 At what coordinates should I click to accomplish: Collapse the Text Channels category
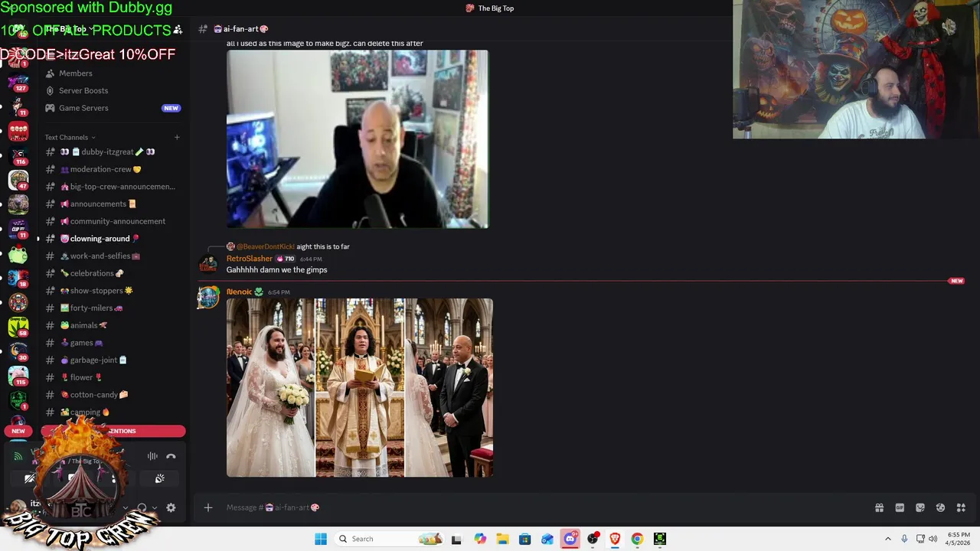(x=70, y=137)
